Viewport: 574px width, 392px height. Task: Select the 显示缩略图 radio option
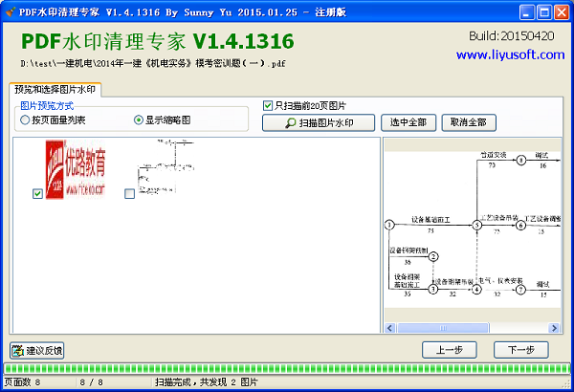tap(139, 120)
